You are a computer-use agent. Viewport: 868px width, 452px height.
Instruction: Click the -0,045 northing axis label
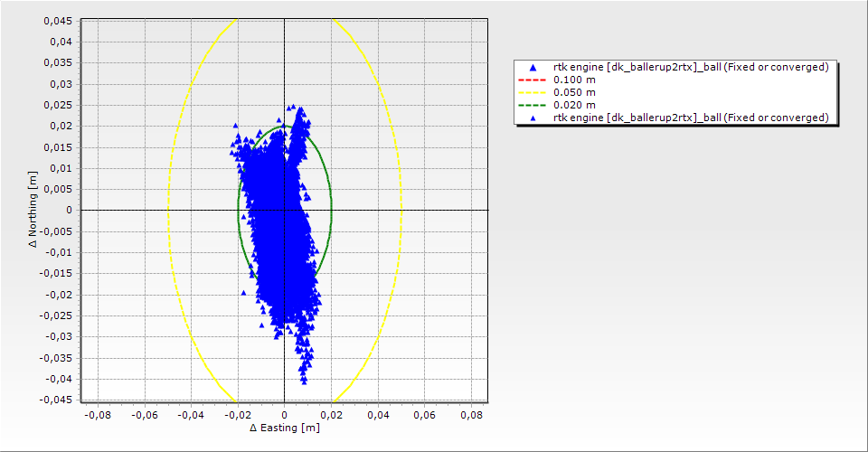point(55,400)
